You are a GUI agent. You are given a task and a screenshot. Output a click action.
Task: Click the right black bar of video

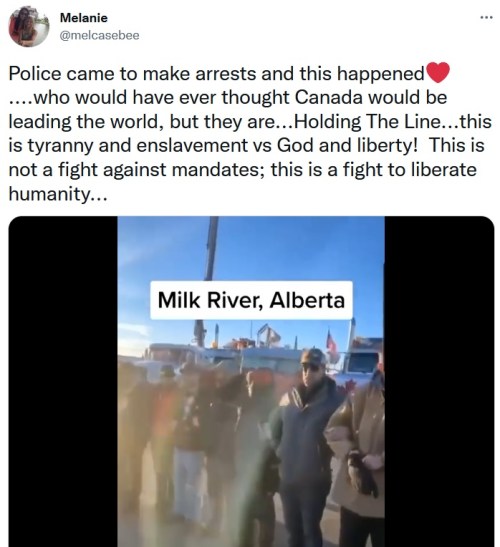pyautogui.click(x=439, y=381)
